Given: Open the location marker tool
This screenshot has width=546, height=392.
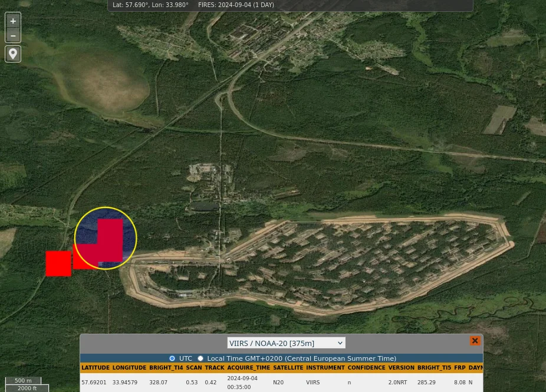Looking at the screenshot, I should click(x=13, y=54).
